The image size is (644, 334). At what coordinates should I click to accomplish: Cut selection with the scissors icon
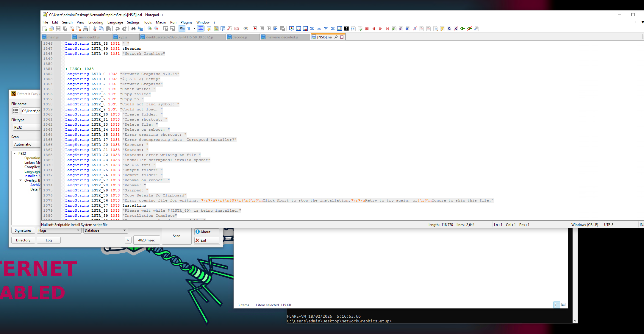(95, 29)
